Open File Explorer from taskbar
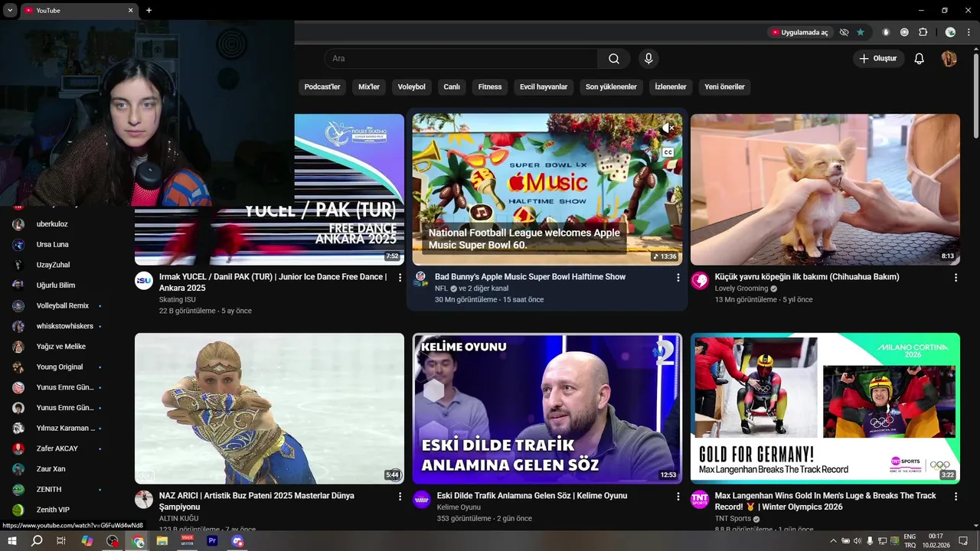This screenshot has width=980, height=551. pos(162,541)
